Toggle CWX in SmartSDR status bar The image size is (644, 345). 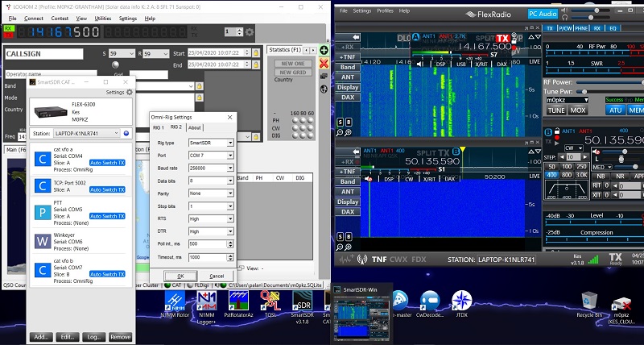point(398,260)
